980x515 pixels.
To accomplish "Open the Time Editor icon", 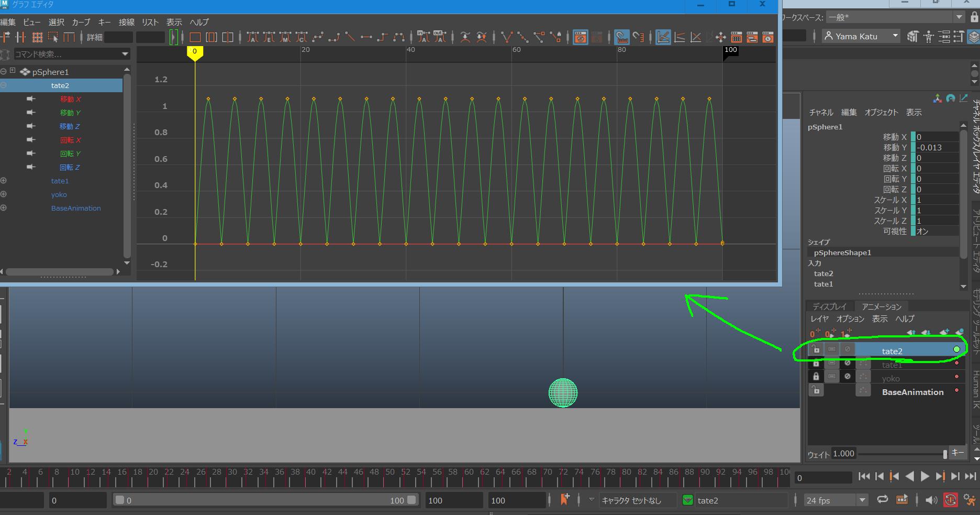I will click(x=768, y=37).
